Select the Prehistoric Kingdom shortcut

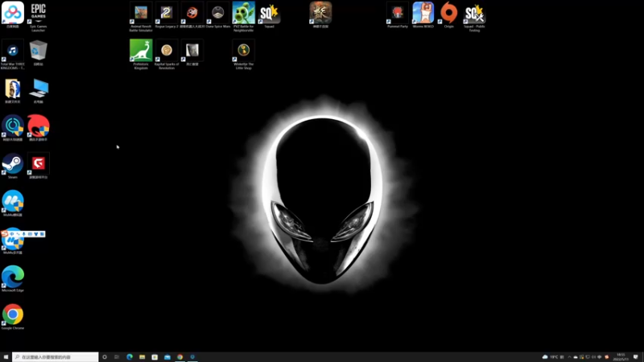coord(141,54)
